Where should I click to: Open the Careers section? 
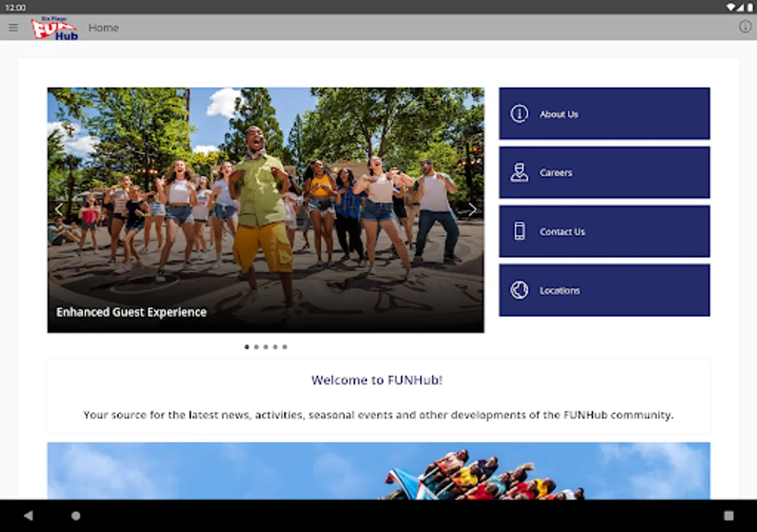[604, 172]
